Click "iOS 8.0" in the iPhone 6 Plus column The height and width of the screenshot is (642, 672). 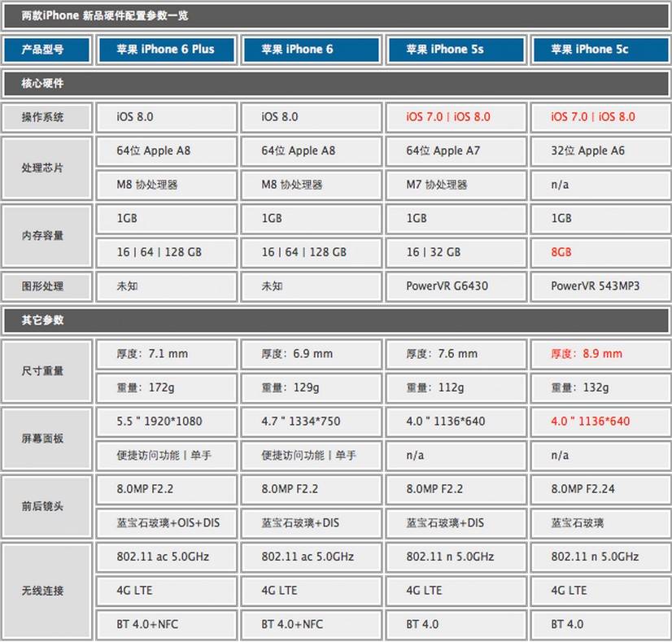pyautogui.click(x=134, y=117)
